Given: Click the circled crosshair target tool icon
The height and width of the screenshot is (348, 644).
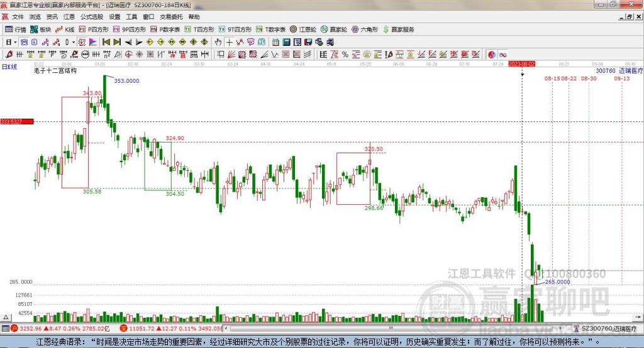Looking at the screenshot, I should coord(128,55).
